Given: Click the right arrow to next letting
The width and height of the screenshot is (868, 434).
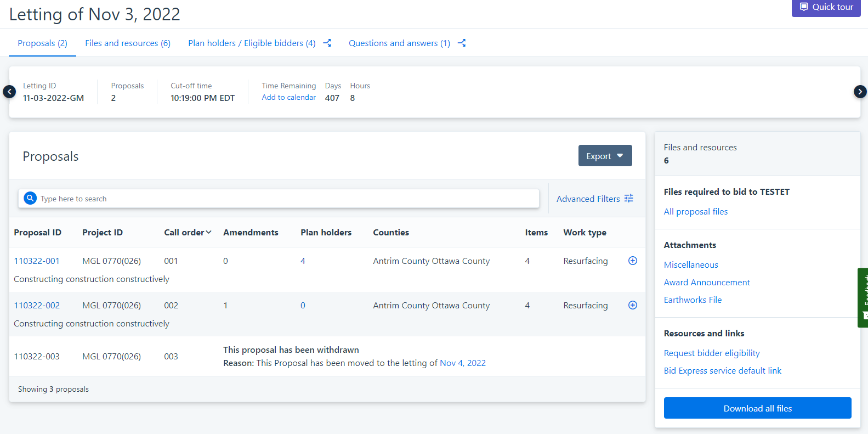Looking at the screenshot, I should coord(860,92).
